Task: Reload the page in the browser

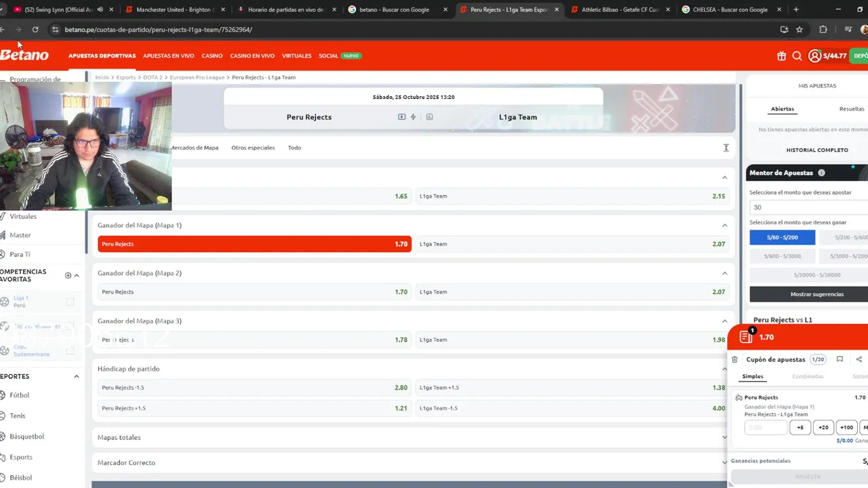Action: 35,29
